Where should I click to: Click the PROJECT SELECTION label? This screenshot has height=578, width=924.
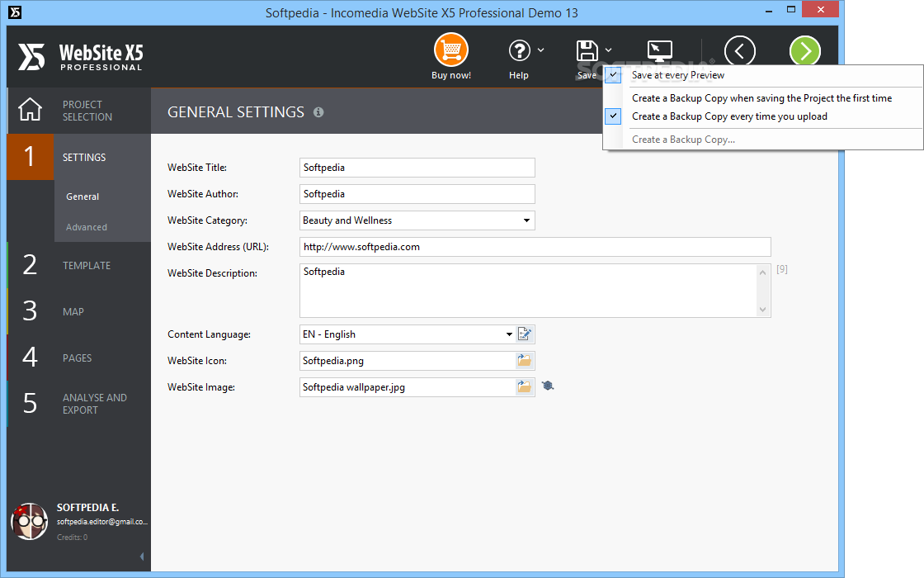coord(87,111)
